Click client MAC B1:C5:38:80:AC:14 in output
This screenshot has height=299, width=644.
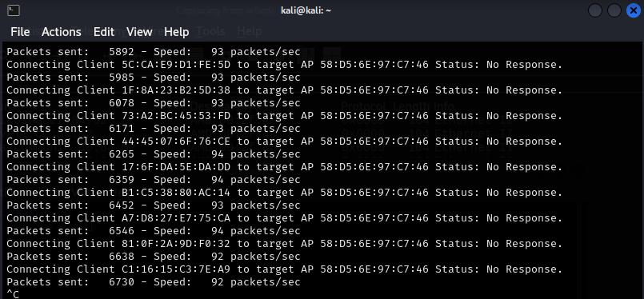point(176,192)
